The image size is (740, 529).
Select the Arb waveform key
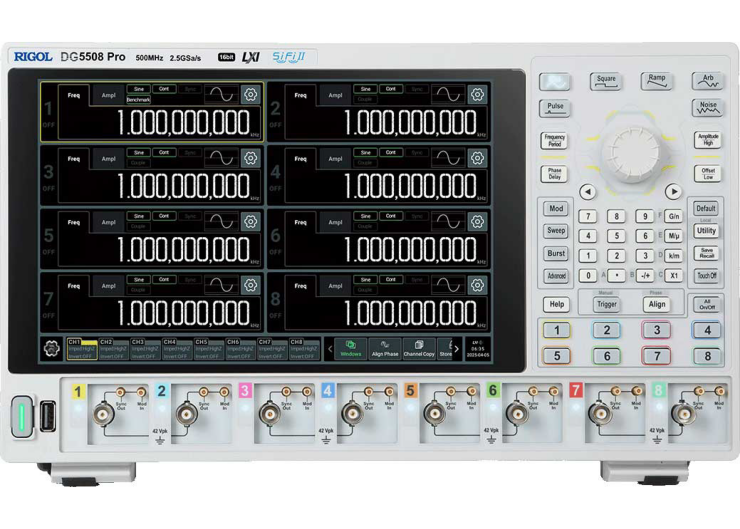click(708, 81)
